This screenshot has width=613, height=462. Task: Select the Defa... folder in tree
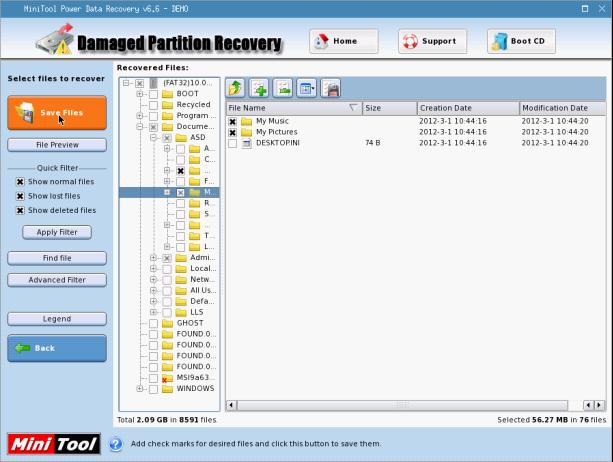point(202,301)
